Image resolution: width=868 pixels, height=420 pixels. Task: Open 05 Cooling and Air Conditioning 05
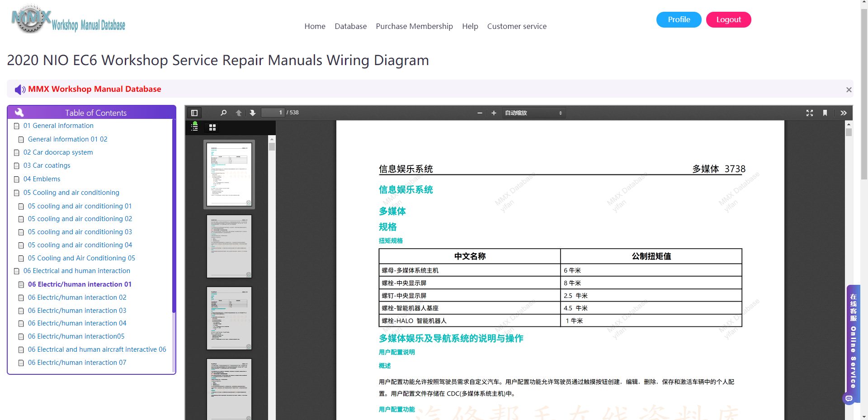(81, 258)
